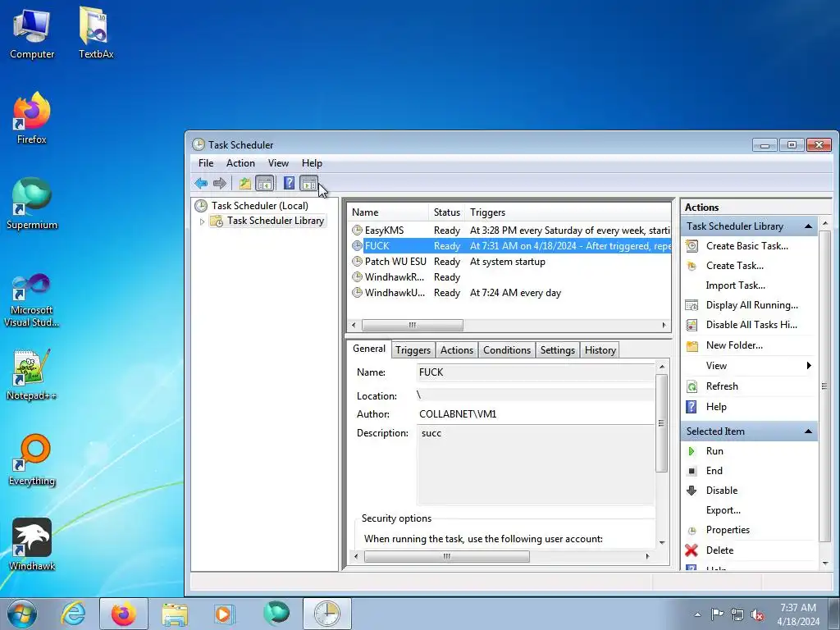Click the red Delete X icon
This screenshot has height=630, width=840.
[x=692, y=550]
